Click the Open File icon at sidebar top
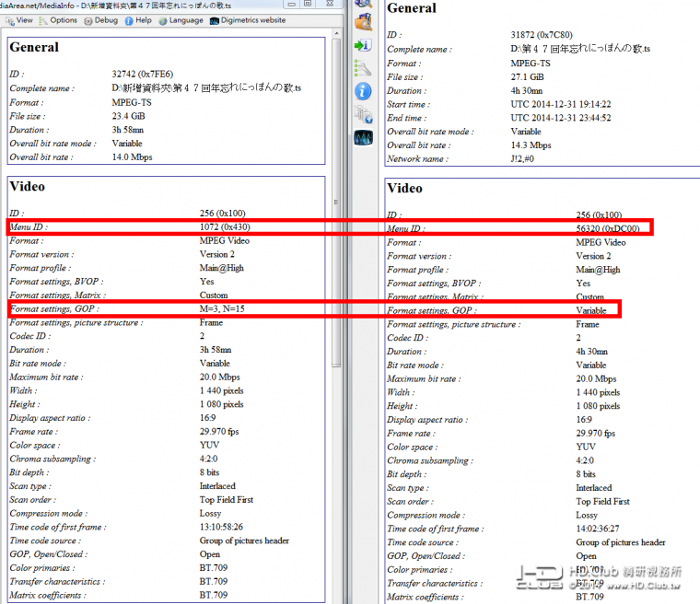The height and width of the screenshot is (604, 700). [363, 4]
